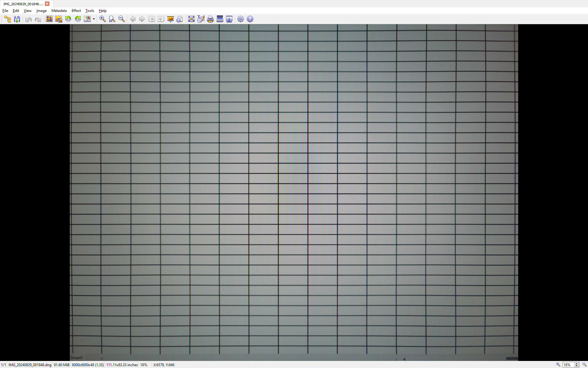
Task: Open the screen Capture tool
Action: 229,19
